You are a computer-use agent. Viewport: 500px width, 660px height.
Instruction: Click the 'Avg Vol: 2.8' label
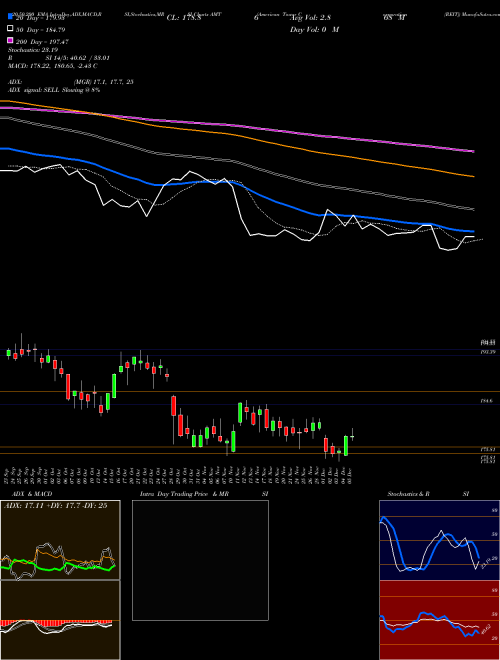pos(310,18)
